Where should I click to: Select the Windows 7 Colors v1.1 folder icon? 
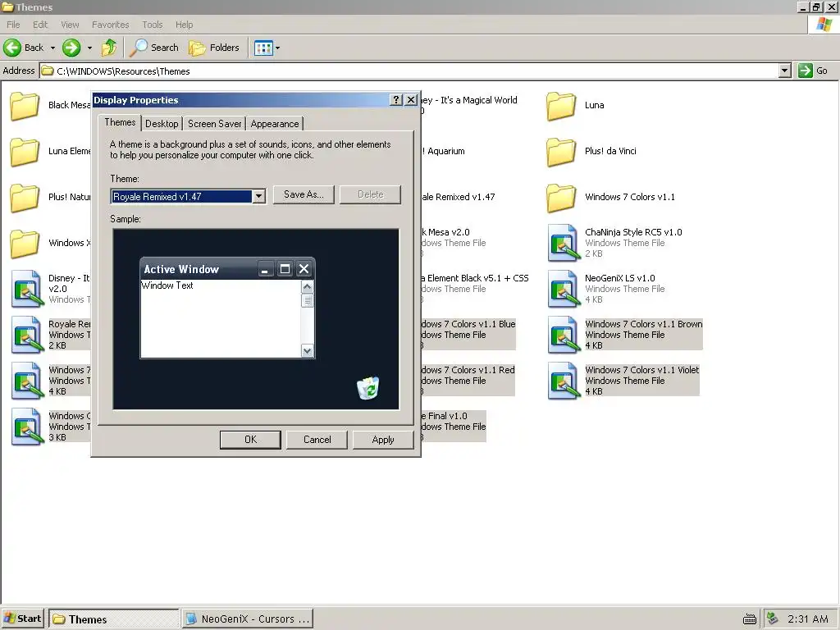[x=561, y=197]
